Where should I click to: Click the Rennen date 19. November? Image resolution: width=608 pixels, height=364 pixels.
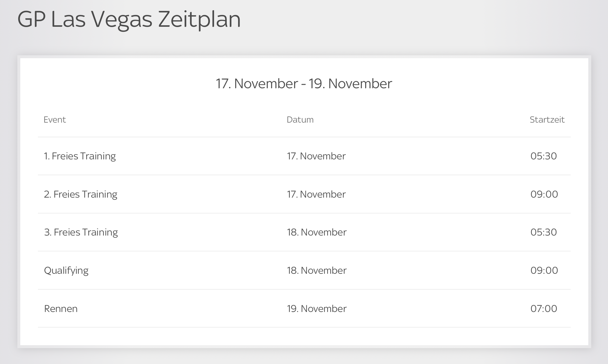pos(317,309)
